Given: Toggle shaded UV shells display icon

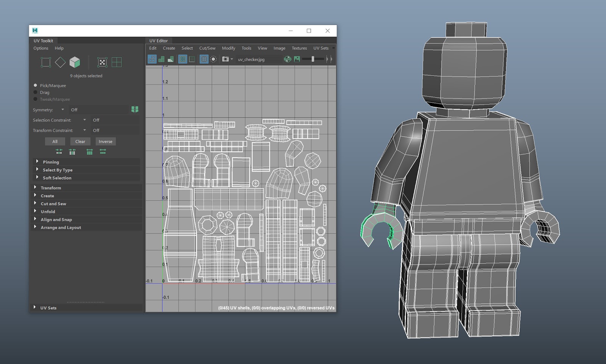Looking at the screenshot, I should pyautogui.click(x=161, y=59).
